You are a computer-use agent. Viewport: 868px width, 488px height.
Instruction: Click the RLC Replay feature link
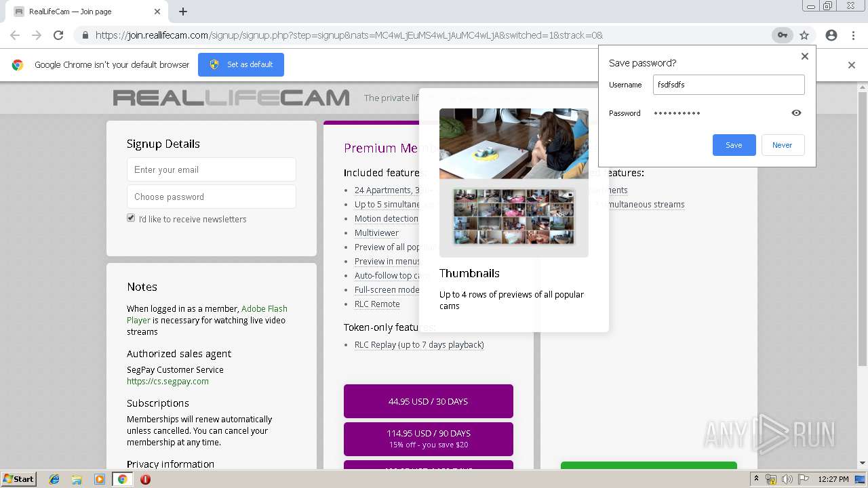click(419, 344)
